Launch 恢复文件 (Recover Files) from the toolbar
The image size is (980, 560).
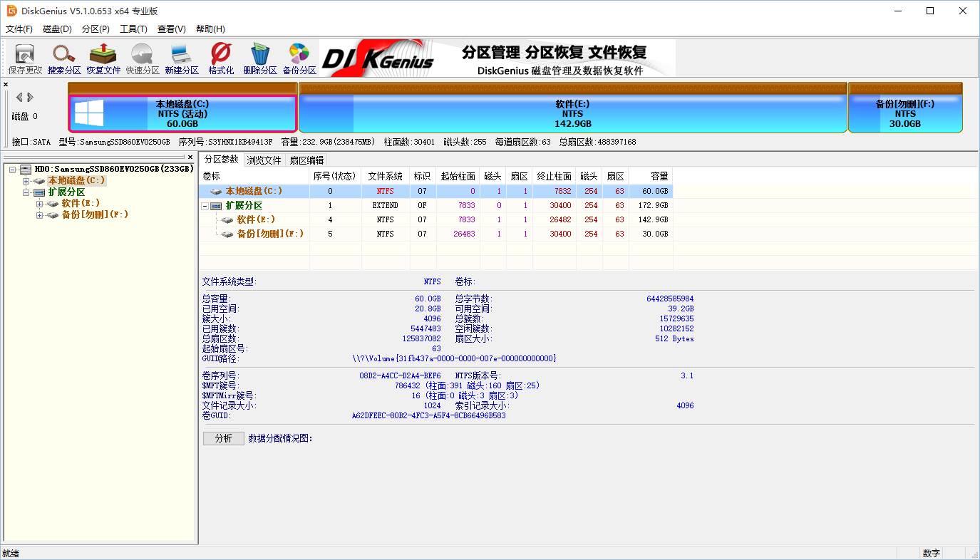[x=103, y=58]
